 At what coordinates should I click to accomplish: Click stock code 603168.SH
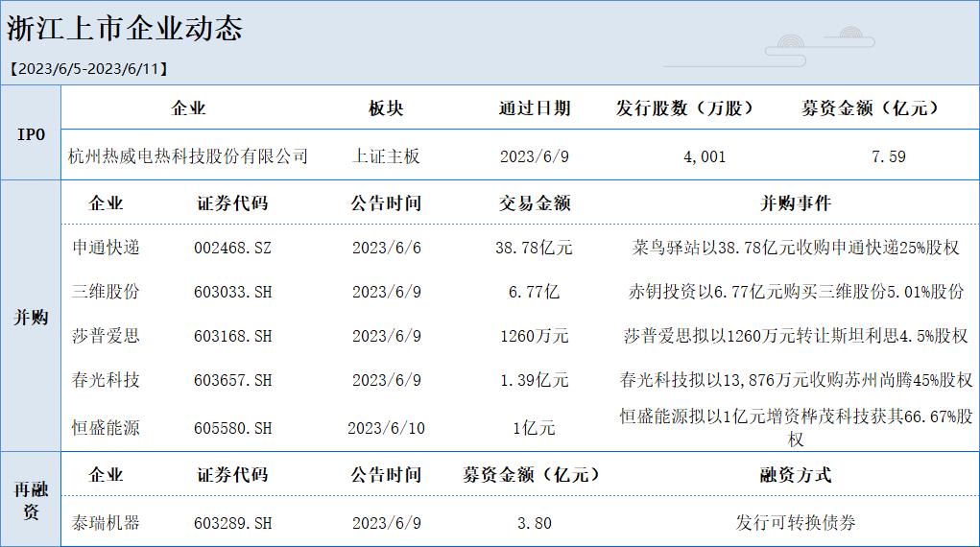click(x=232, y=336)
